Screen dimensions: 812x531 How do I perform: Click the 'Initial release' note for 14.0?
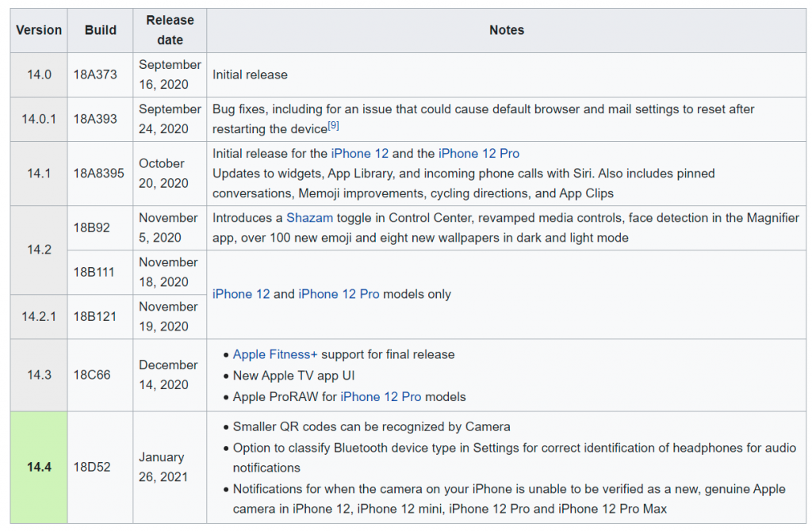250,74
